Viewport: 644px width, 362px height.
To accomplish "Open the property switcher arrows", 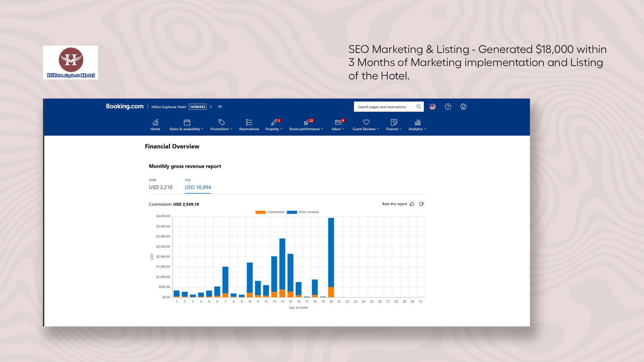I will 211,107.
